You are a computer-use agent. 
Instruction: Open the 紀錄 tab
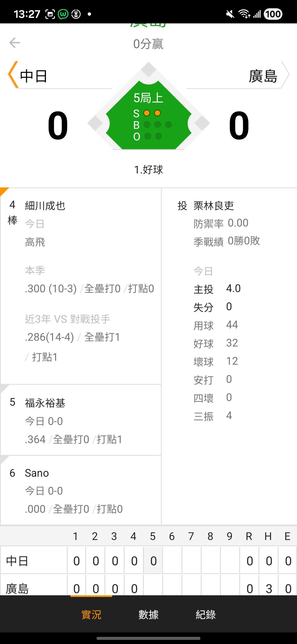click(x=206, y=614)
